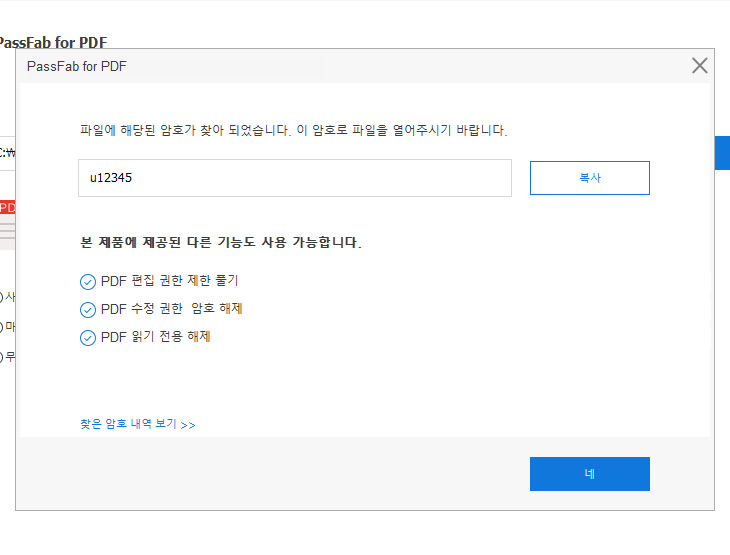Open the 찾은 암호 내역 보기 link
This screenshot has width=730, height=555.
[x=138, y=424]
